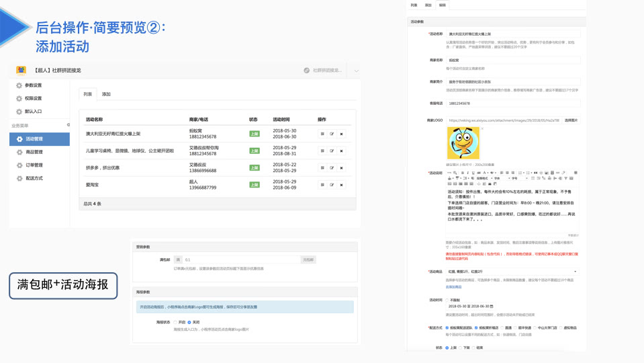The image size is (644, 363).
Task: Collapse the 业务菜单 sidebar section
Action: click(x=68, y=125)
